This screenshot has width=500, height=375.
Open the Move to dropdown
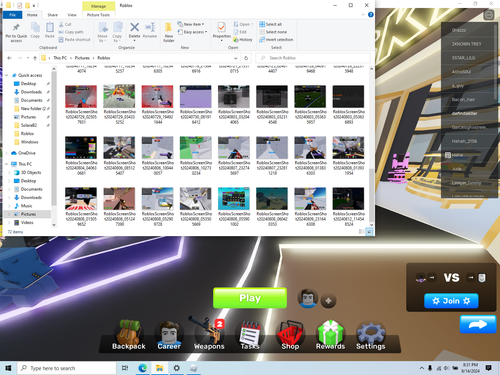pos(102,32)
